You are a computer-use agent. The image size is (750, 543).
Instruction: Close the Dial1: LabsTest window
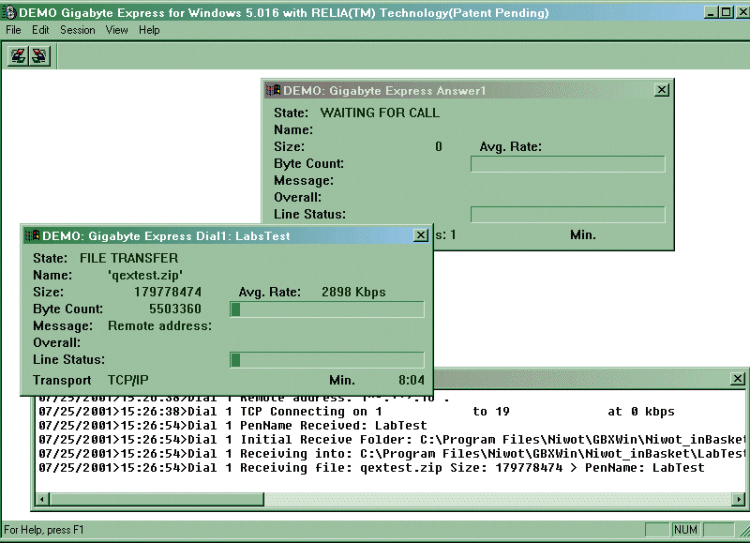(420, 235)
